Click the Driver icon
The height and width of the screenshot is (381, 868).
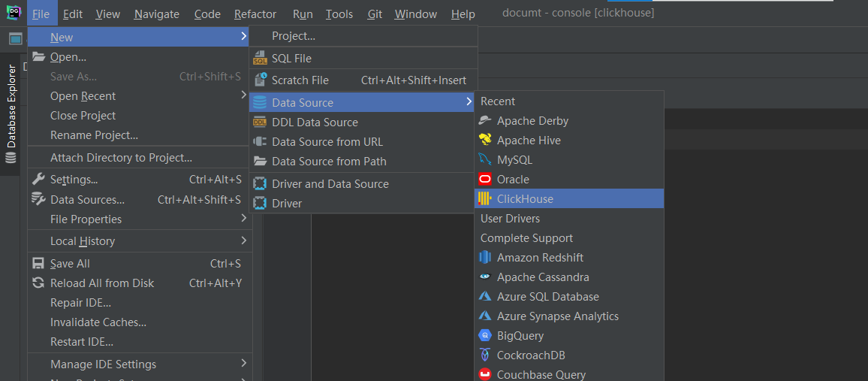click(x=261, y=203)
